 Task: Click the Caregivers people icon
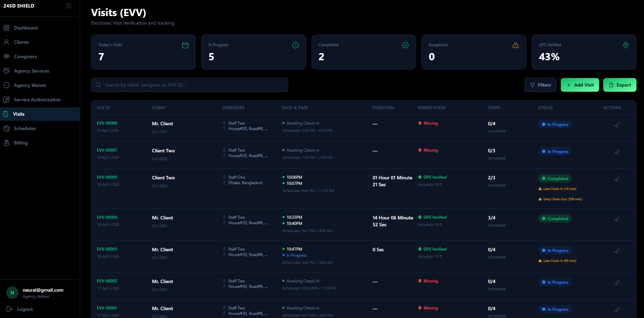[7, 56]
